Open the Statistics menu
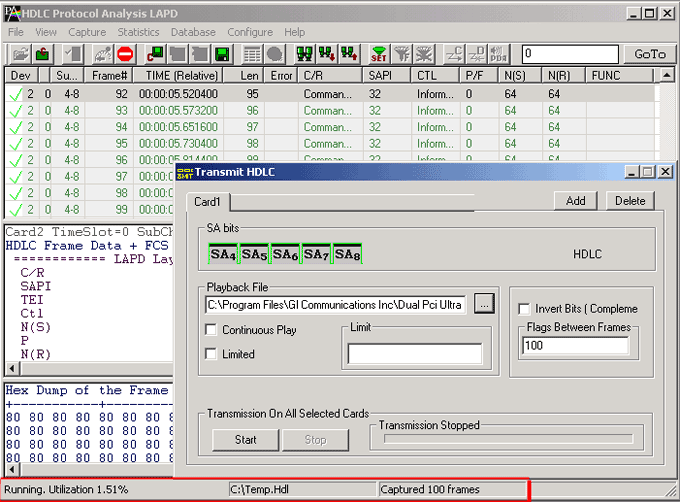 [x=138, y=32]
